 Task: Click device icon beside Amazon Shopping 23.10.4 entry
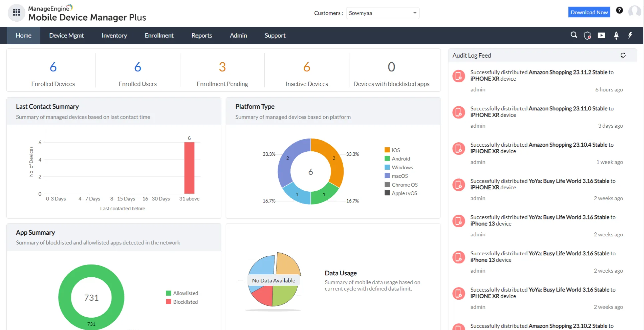pos(458,148)
